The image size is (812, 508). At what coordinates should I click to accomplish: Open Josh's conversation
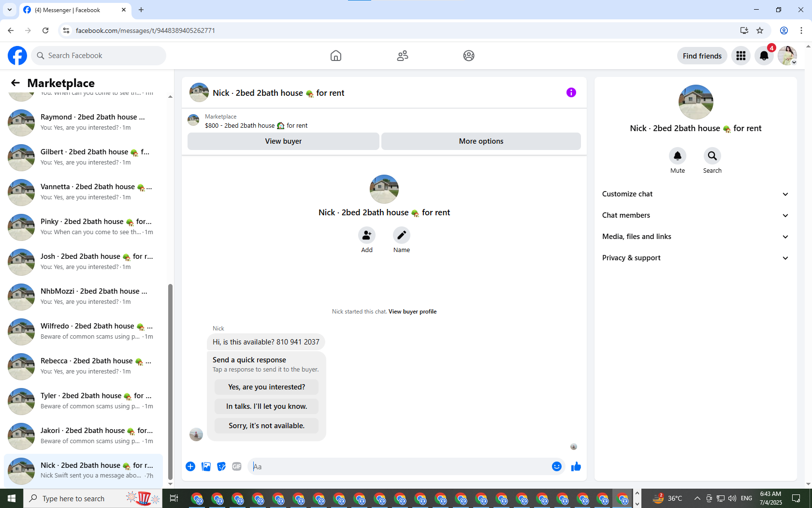point(83,261)
